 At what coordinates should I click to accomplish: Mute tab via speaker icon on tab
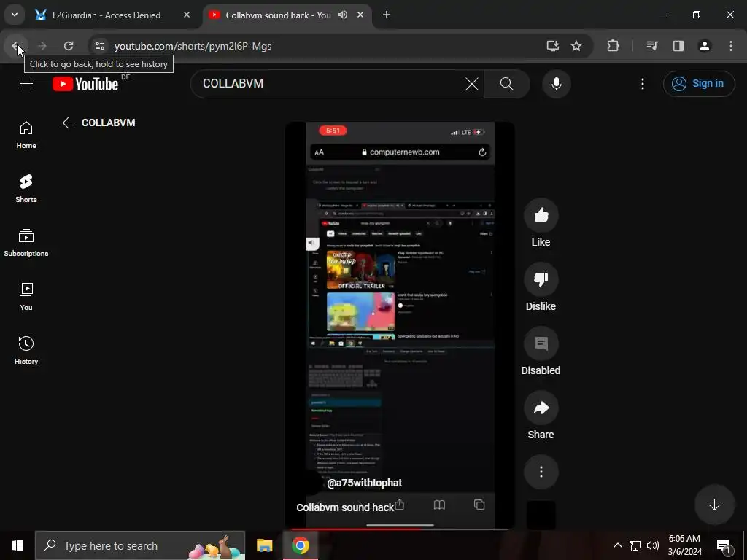(343, 15)
